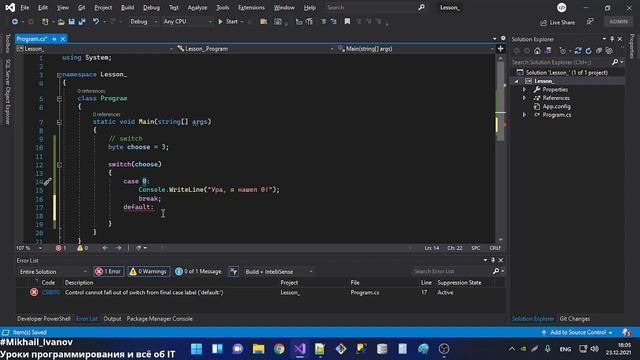640x360 pixels.
Task: Open Chrome from the taskbar
Action: [x=279, y=349]
